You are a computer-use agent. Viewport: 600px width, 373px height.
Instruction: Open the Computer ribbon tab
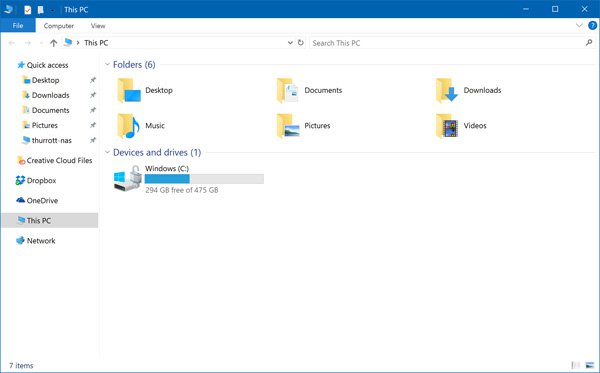pos(59,26)
